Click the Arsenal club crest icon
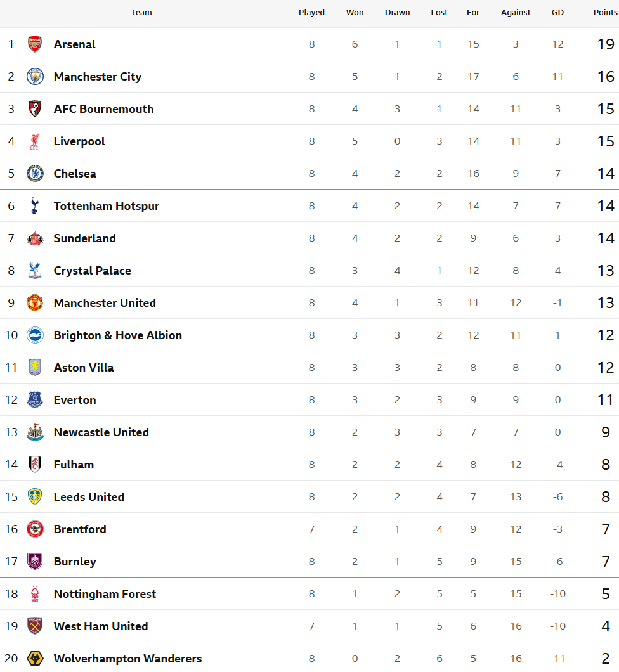This screenshot has height=672, width=619. (x=35, y=44)
